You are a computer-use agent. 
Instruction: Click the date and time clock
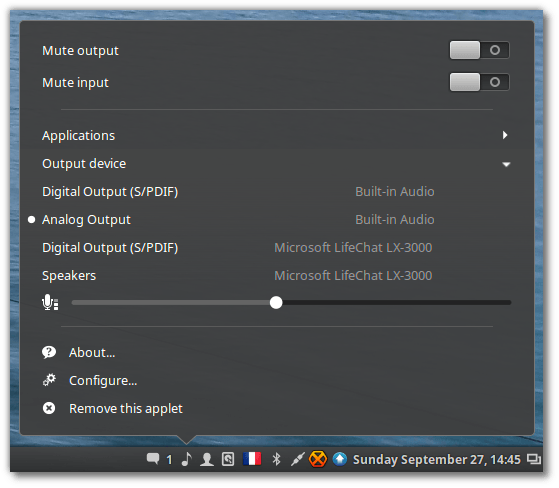[x=437, y=459]
